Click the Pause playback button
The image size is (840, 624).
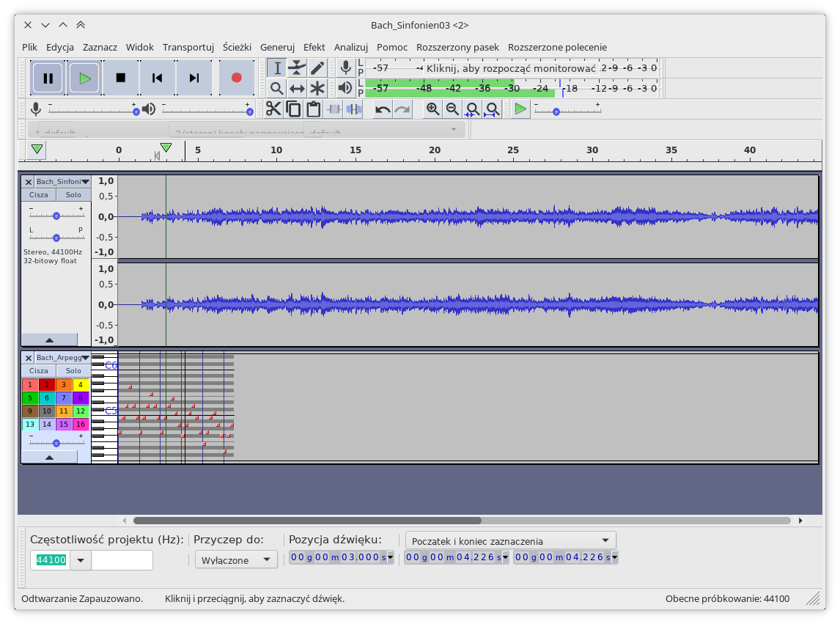[48, 78]
